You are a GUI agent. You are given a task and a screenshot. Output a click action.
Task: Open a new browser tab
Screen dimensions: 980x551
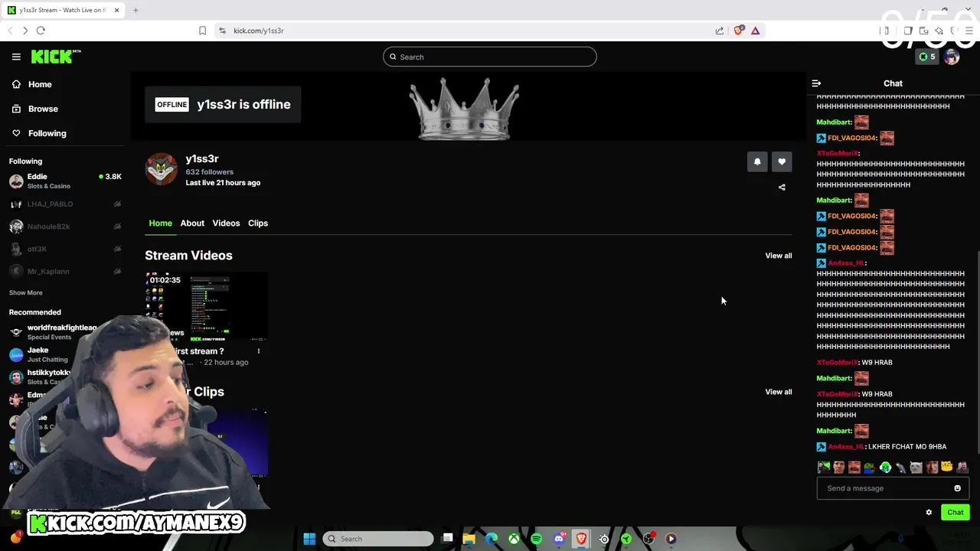(136, 10)
